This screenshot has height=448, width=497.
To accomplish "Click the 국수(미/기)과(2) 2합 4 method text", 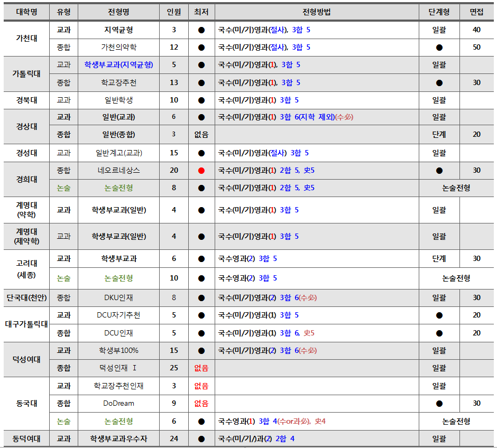I will (256, 439).
